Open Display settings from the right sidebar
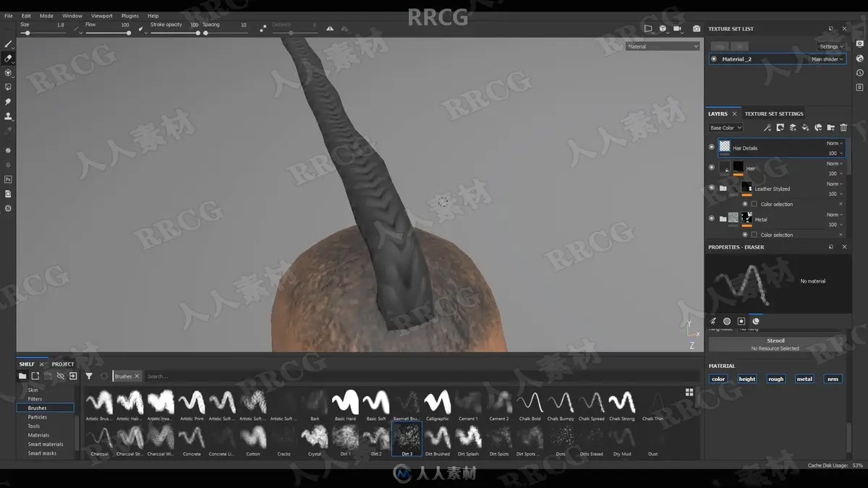Viewport: 868px width, 488px height. tap(859, 44)
